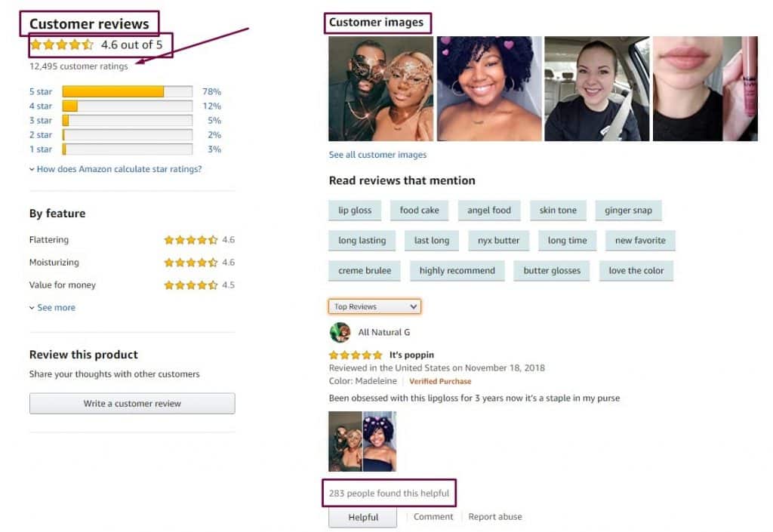Viewport: 773px width, 532px height.
Task: Click the Flattering feature star rating
Action: point(191,240)
